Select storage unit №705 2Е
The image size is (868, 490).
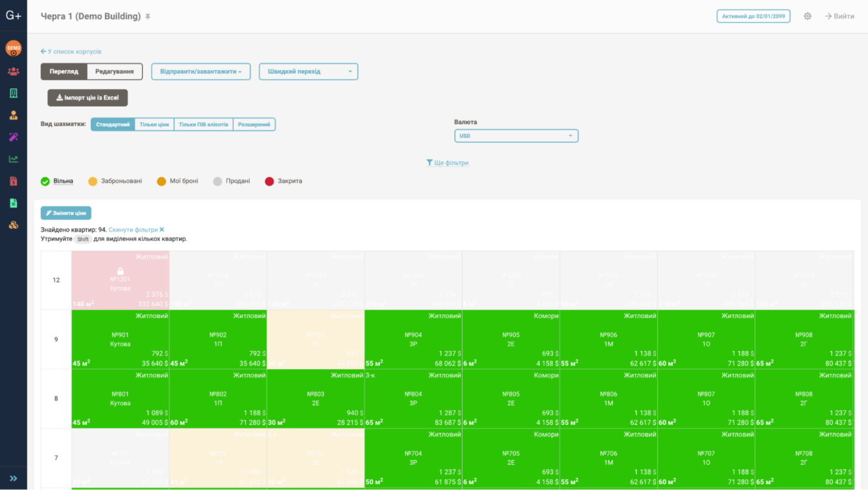point(511,458)
